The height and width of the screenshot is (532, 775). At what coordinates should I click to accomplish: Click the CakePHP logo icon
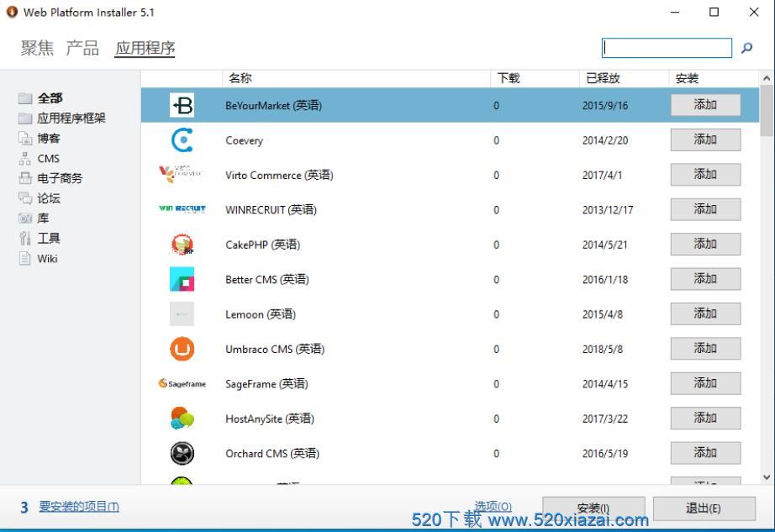point(182,245)
